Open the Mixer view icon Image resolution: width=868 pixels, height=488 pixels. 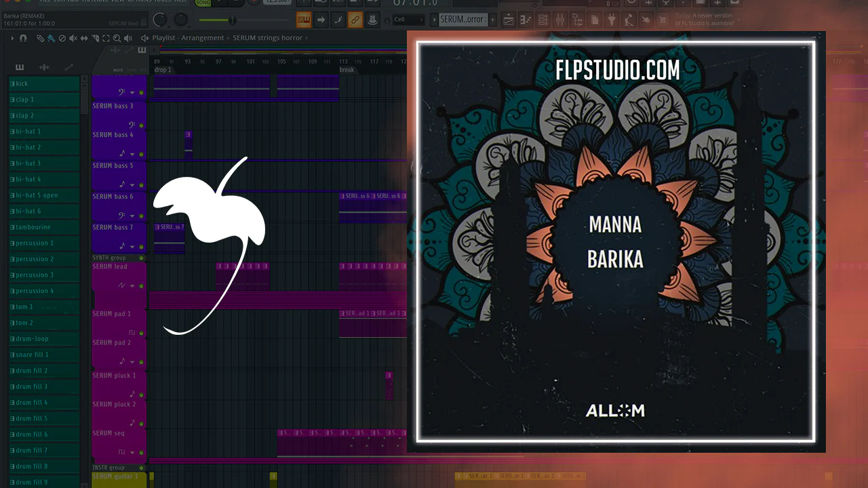[561, 20]
